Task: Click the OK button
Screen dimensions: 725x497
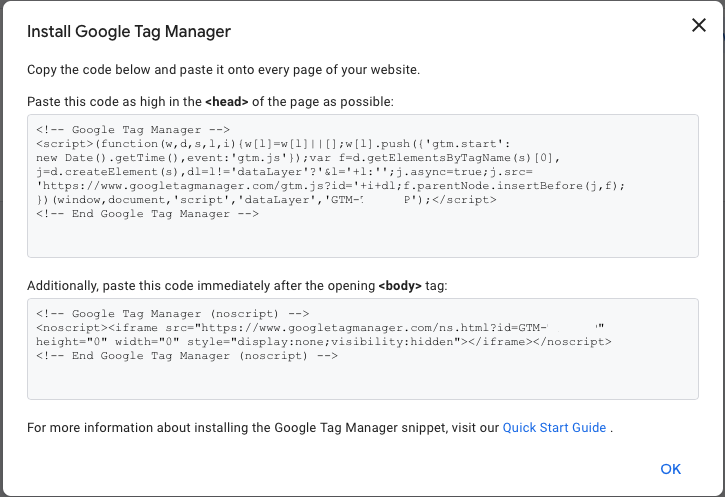Action: (670, 469)
